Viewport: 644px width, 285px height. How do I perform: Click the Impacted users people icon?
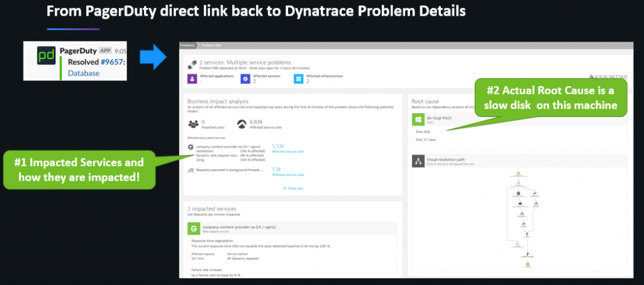point(194,124)
